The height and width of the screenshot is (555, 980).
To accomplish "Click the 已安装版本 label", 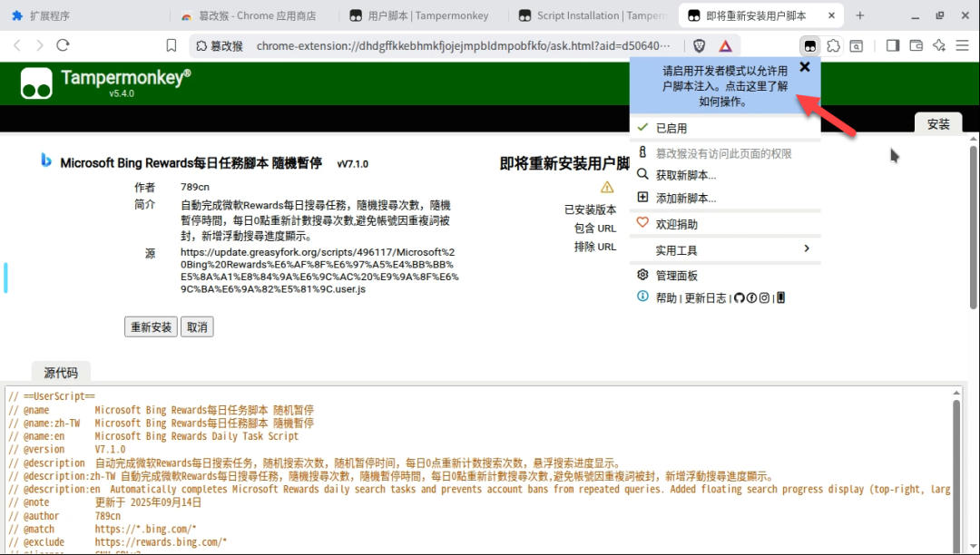I will pyautogui.click(x=590, y=209).
